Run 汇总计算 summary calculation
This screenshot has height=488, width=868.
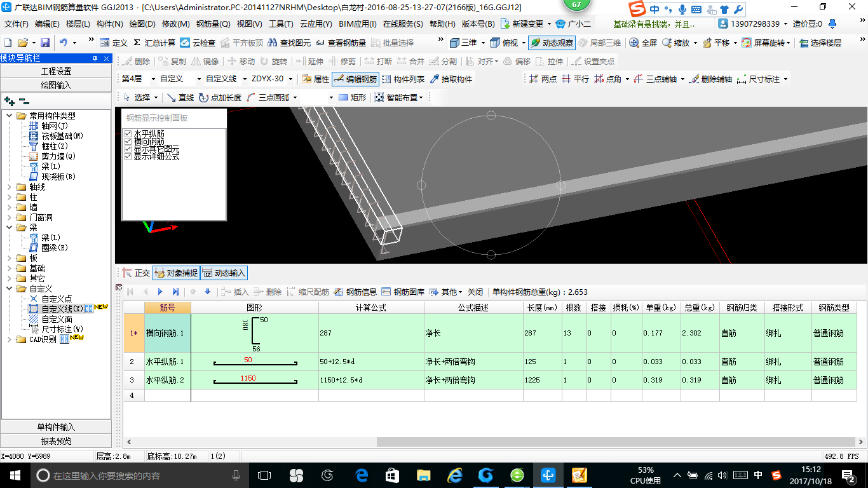tap(154, 43)
